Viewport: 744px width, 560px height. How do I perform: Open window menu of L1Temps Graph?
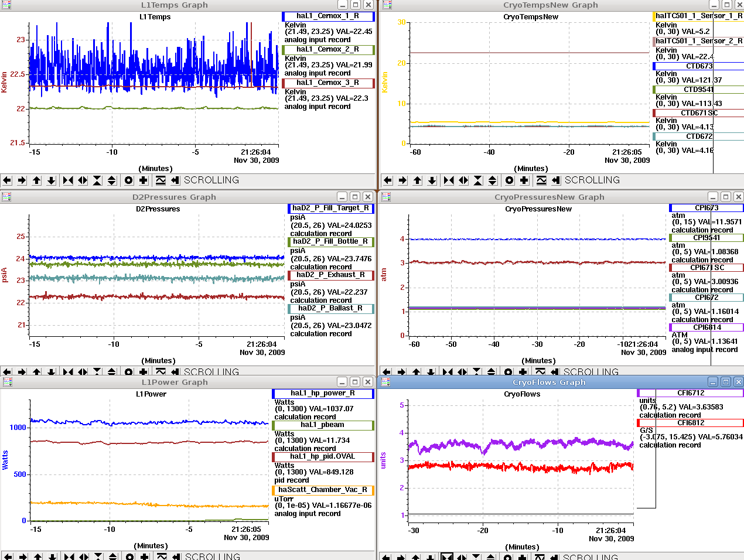click(6, 5)
